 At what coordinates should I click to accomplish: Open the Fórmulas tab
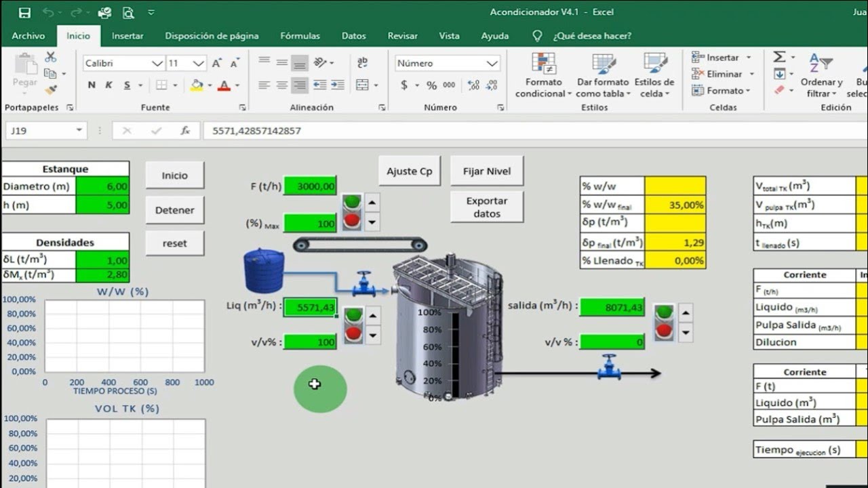[x=300, y=36]
